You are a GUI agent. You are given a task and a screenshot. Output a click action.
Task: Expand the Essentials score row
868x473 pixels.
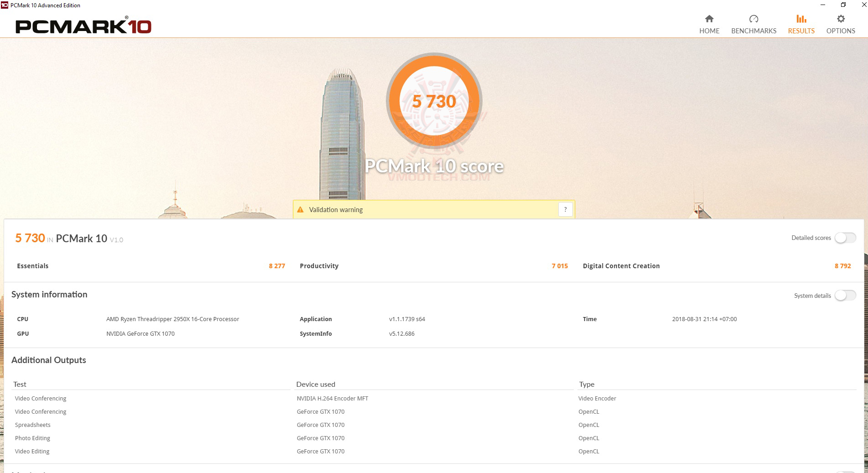coord(151,266)
